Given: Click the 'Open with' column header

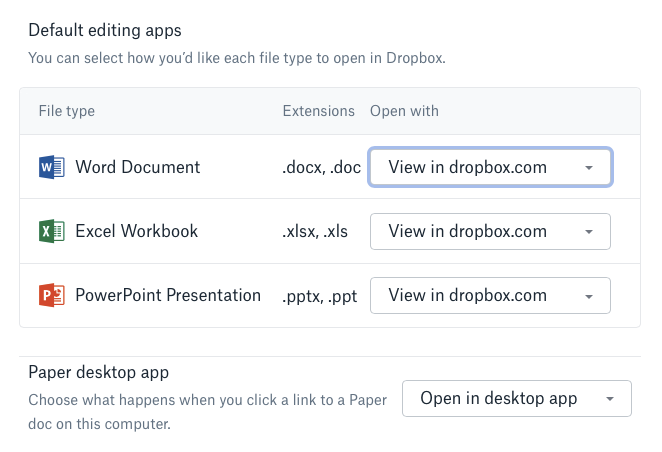Looking at the screenshot, I should click(x=404, y=111).
